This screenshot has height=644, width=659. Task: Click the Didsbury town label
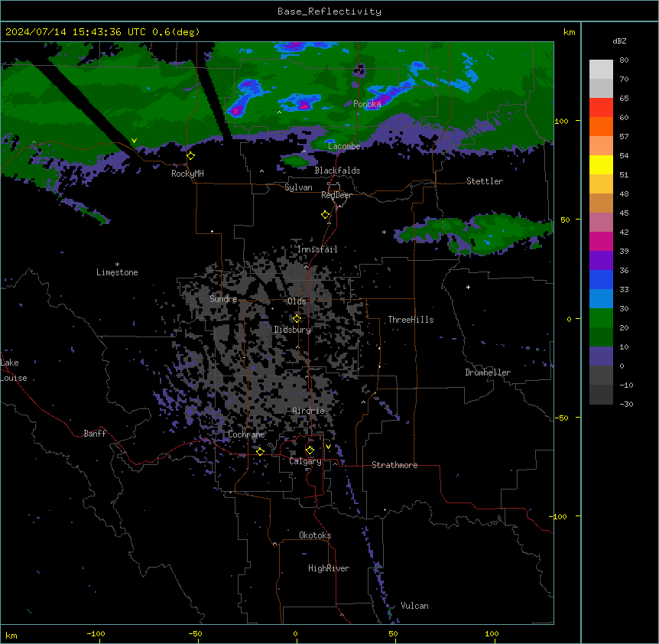point(293,330)
